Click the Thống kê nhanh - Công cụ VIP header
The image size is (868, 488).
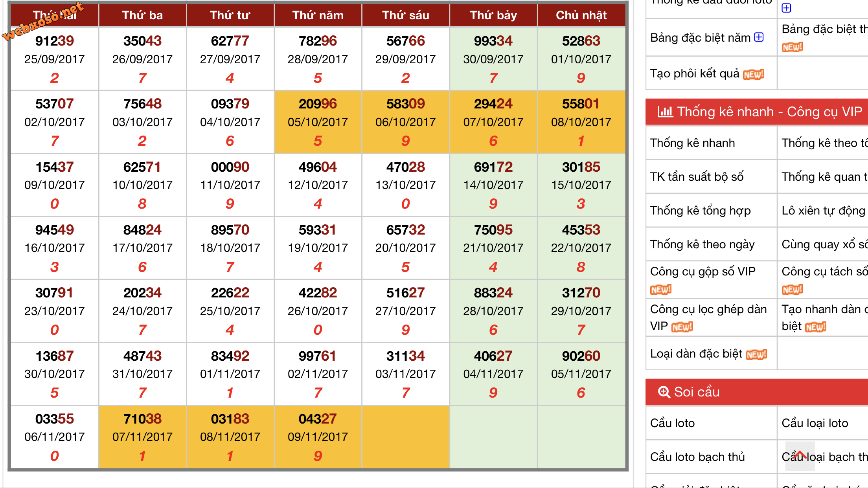pyautogui.click(x=757, y=112)
